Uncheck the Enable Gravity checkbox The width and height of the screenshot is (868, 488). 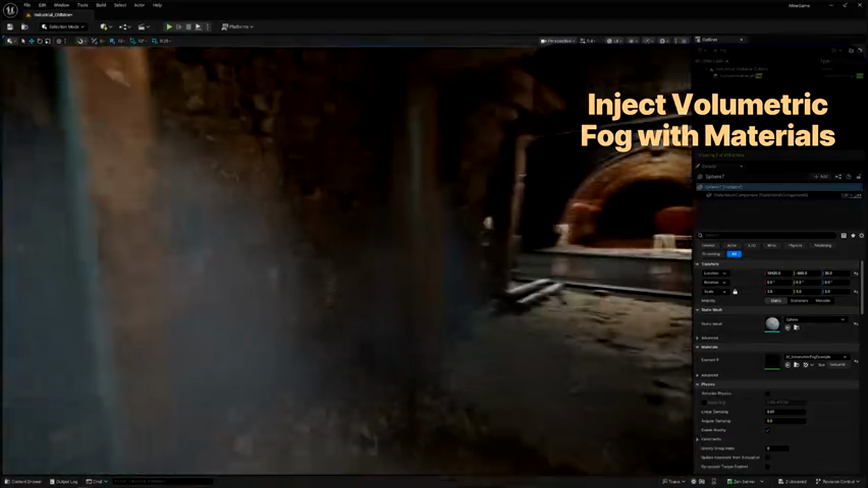(768, 430)
